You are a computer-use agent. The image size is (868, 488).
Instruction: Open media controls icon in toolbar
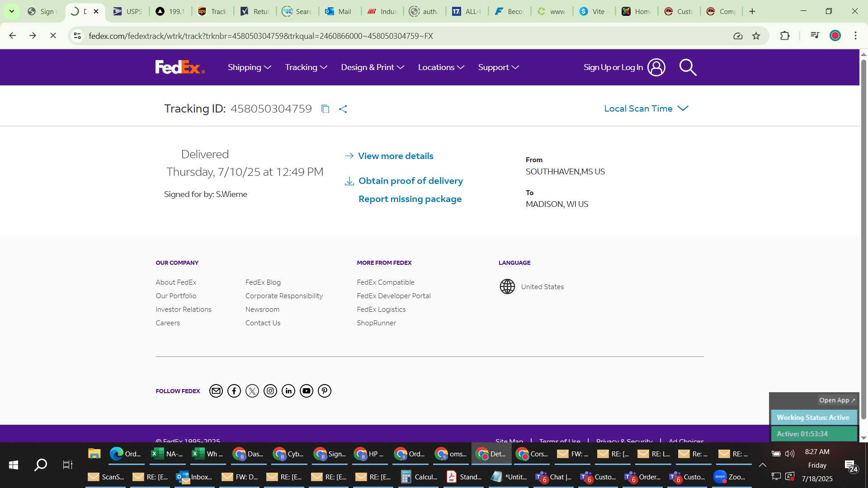click(x=815, y=36)
